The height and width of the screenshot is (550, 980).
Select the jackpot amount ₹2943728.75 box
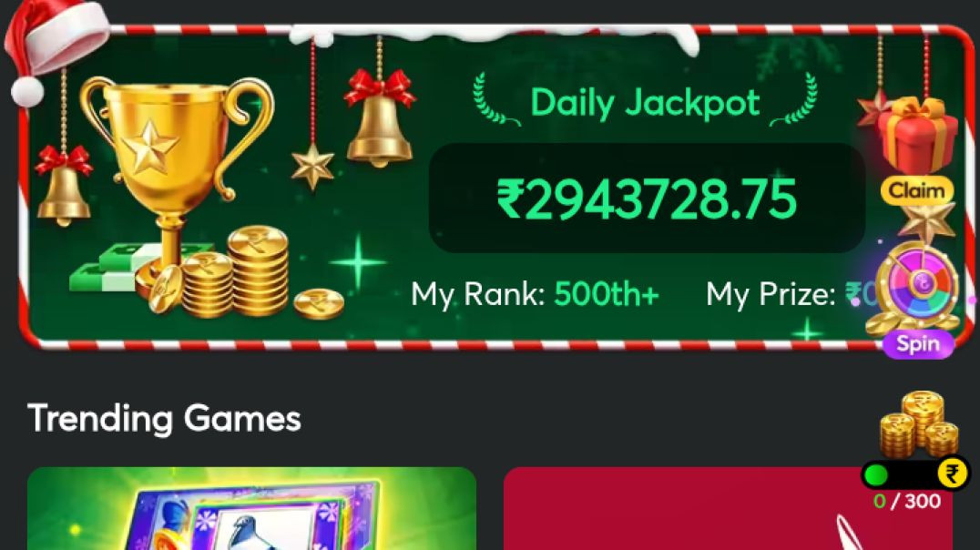point(647,199)
